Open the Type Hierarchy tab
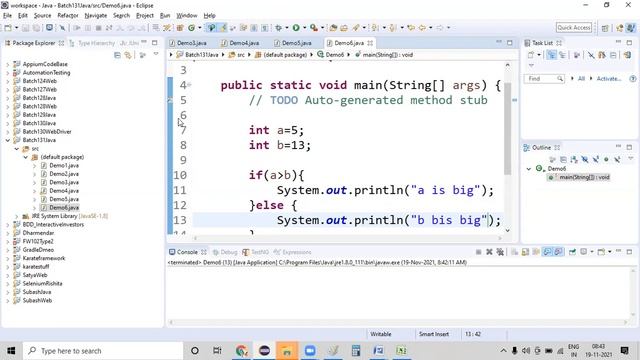Viewport: 640px width, 360px height. (92, 43)
